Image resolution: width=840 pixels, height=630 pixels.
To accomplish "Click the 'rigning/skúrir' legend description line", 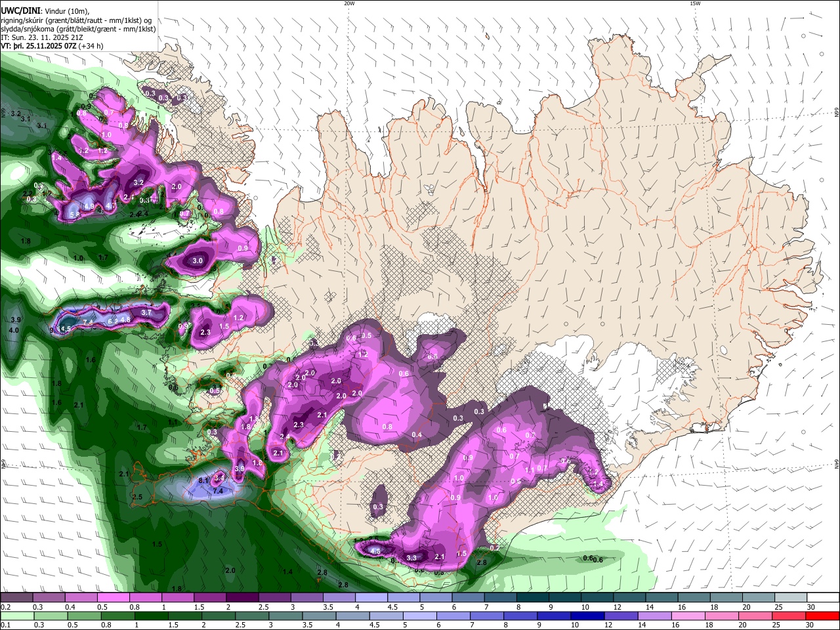I will [77, 19].
